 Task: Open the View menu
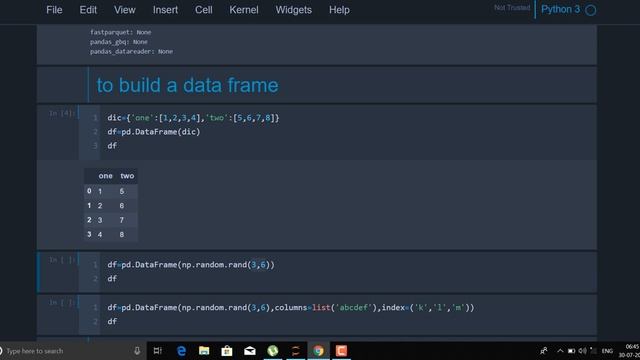[x=124, y=10]
